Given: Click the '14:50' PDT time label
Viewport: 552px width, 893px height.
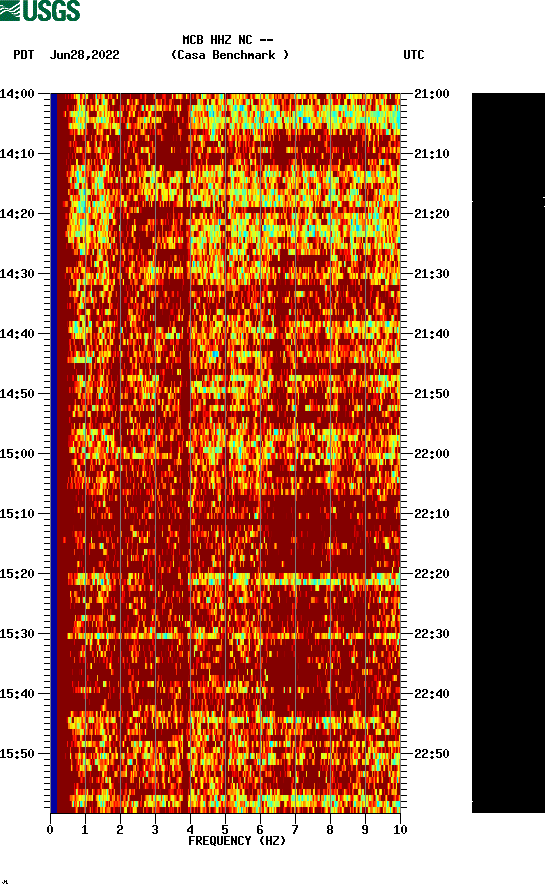Looking at the screenshot, I should pos(17,394).
